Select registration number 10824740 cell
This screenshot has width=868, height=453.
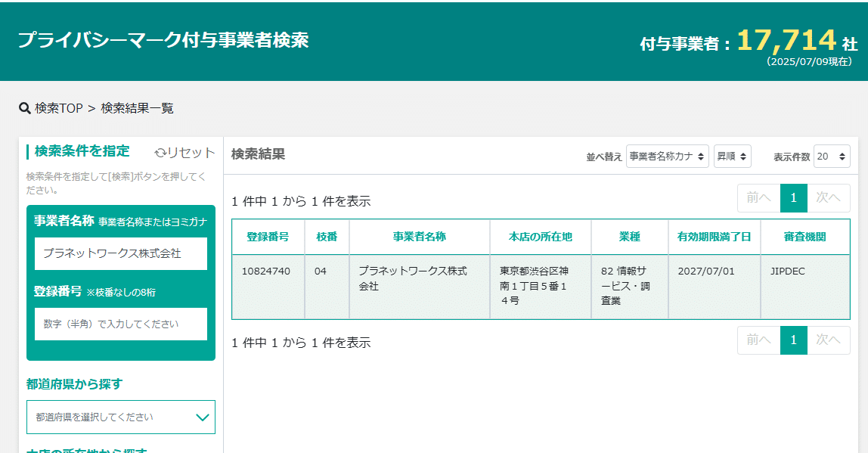[x=268, y=287]
